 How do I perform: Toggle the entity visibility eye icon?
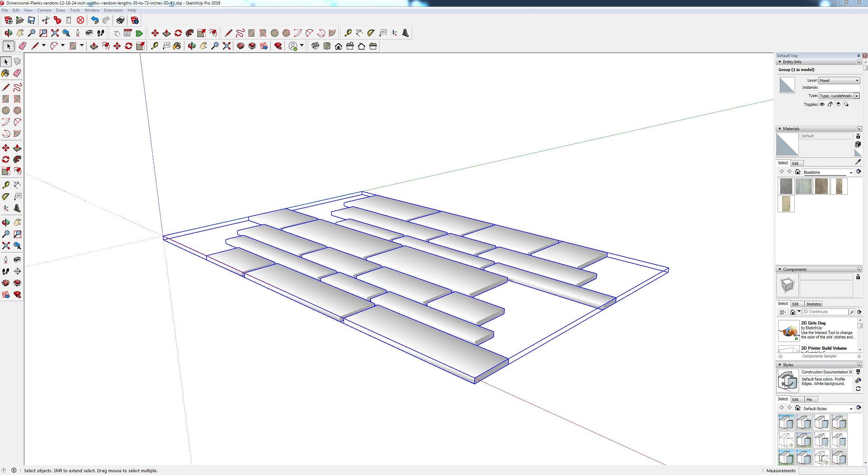coord(822,104)
